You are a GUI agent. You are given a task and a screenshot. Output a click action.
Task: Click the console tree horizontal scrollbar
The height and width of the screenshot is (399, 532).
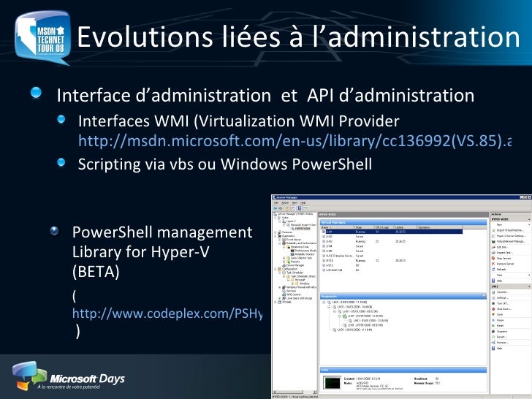295,392
